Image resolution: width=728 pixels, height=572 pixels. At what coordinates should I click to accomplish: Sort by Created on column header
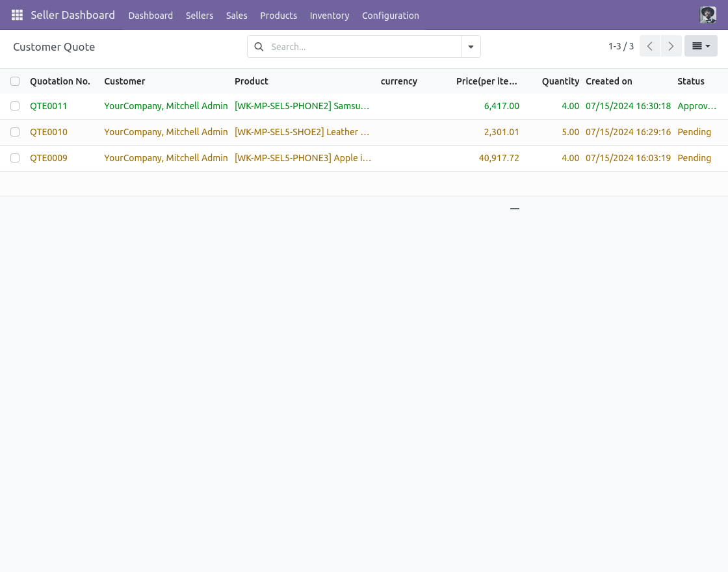(x=608, y=81)
